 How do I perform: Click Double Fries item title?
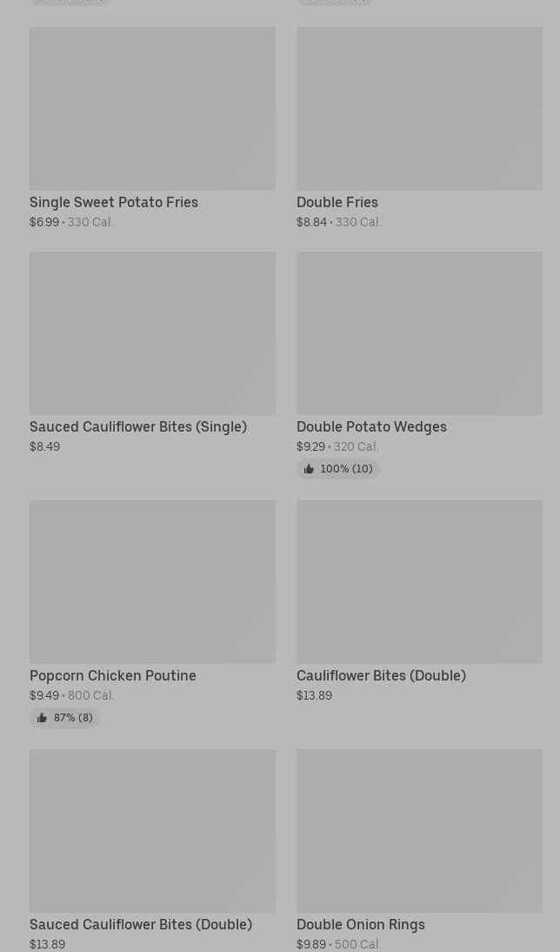click(x=337, y=202)
